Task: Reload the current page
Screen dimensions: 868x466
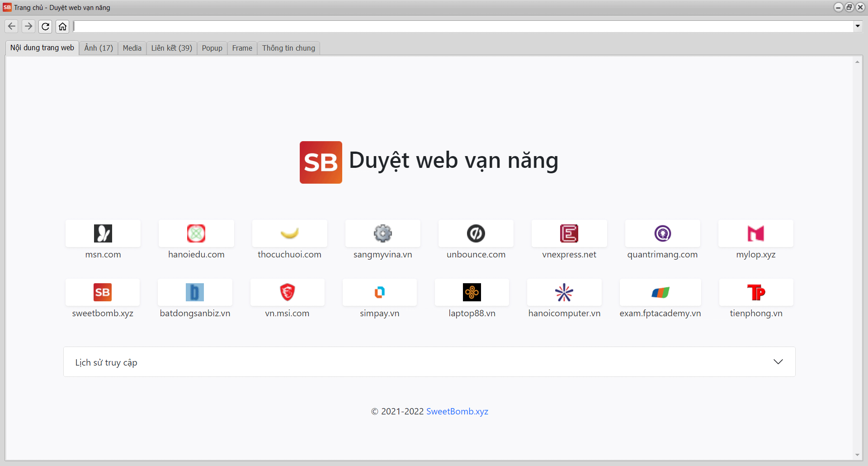Action: [x=45, y=26]
